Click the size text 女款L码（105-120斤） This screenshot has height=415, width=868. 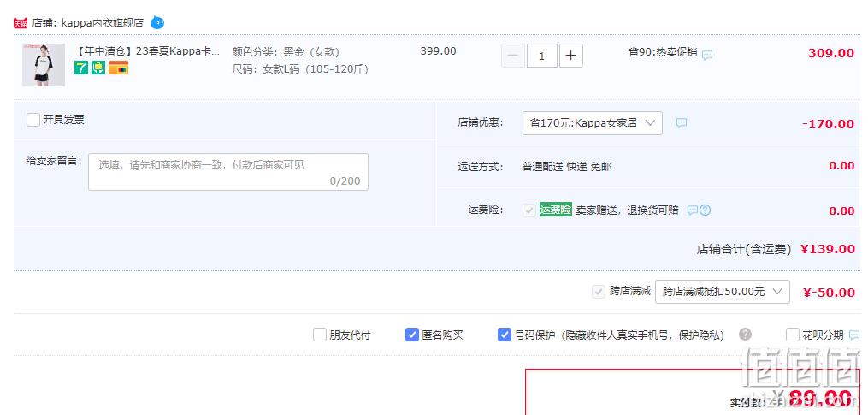click(x=316, y=69)
